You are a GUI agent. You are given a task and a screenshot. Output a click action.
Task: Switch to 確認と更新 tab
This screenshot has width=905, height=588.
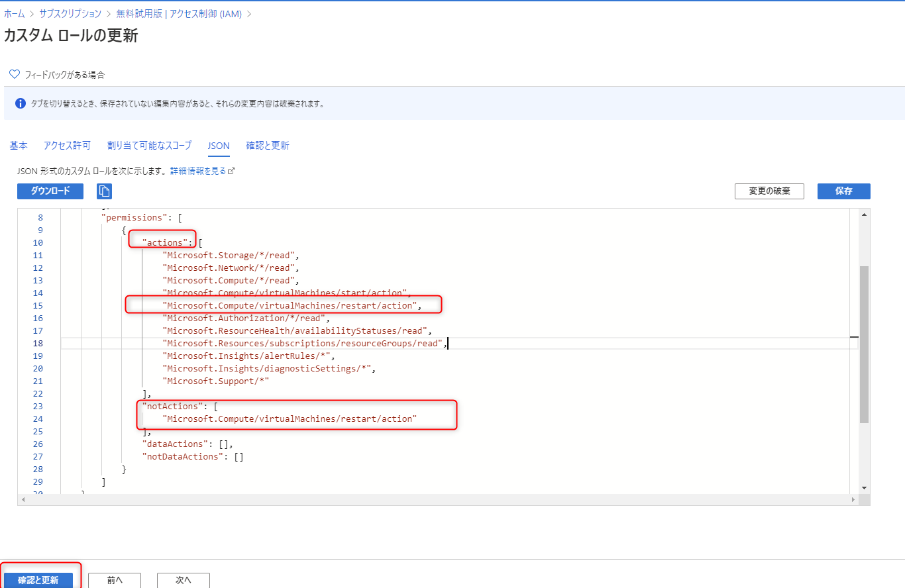coord(268,146)
